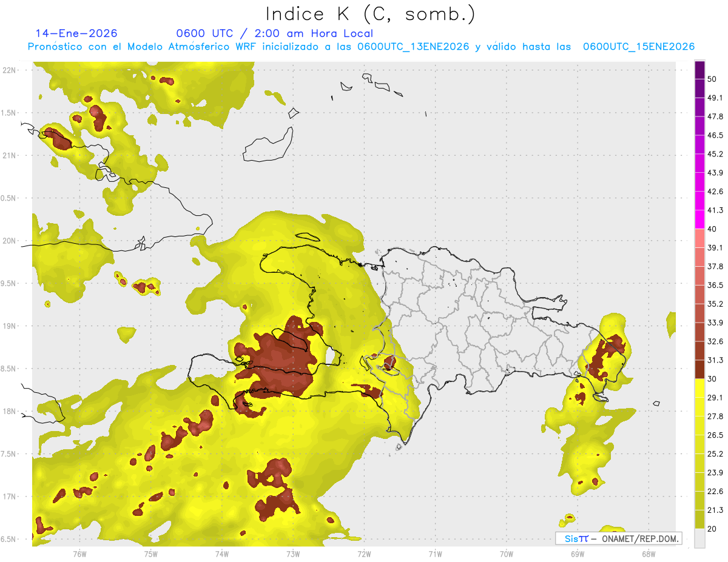Image resolution: width=728 pixels, height=562 pixels.
Task: Click longitude axis label '75W'
Action: tap(151, 554)
